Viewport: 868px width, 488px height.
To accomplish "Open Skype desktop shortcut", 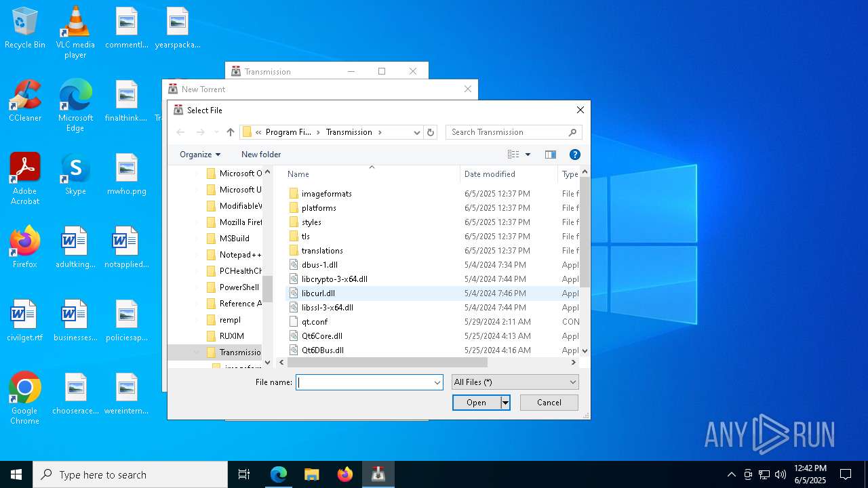I will [75, 174].
